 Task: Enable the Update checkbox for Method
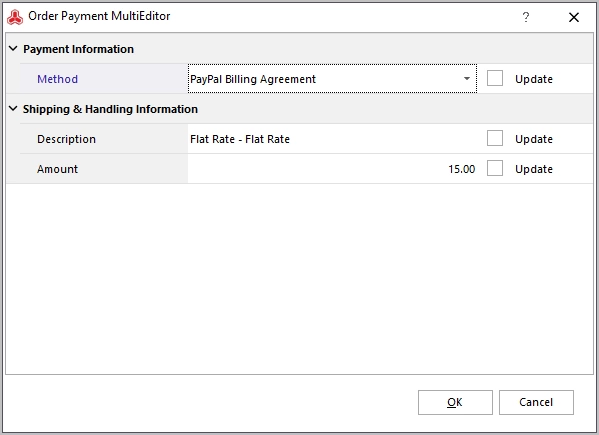[495, 78]
